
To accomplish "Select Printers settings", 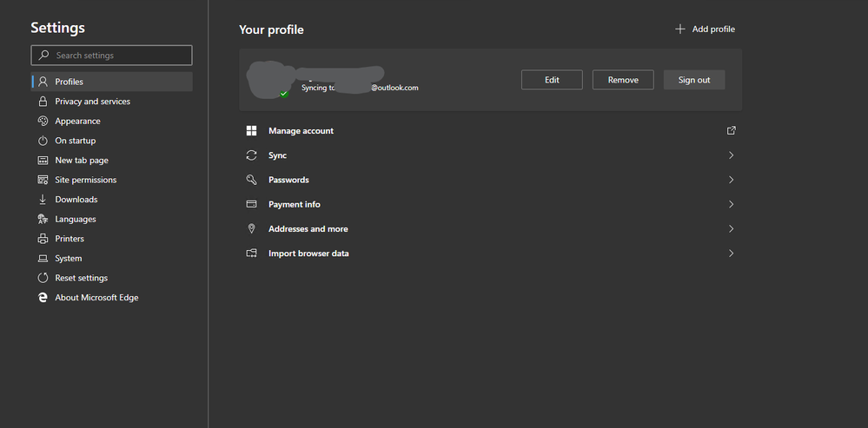I will (112, 239).
